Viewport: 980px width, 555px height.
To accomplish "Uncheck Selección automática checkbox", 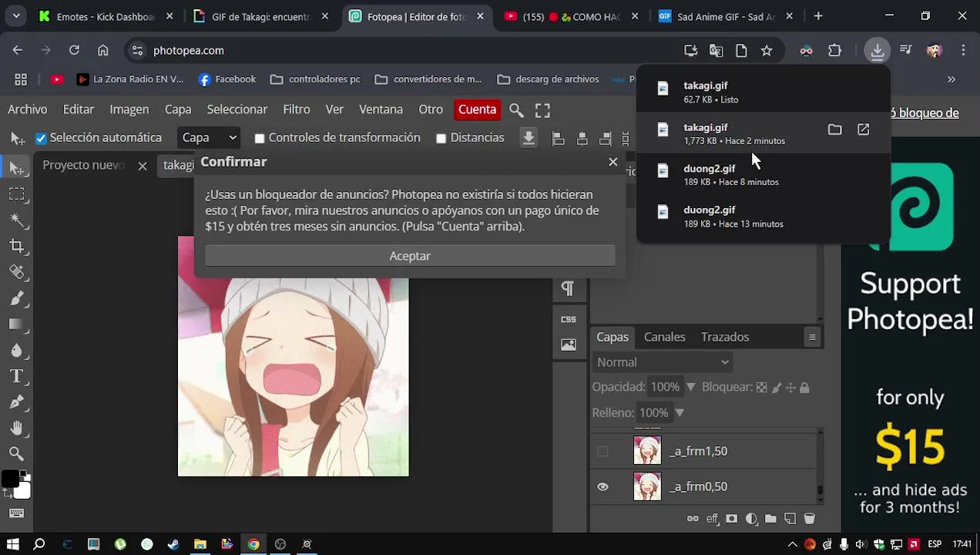I will (41, 139).
